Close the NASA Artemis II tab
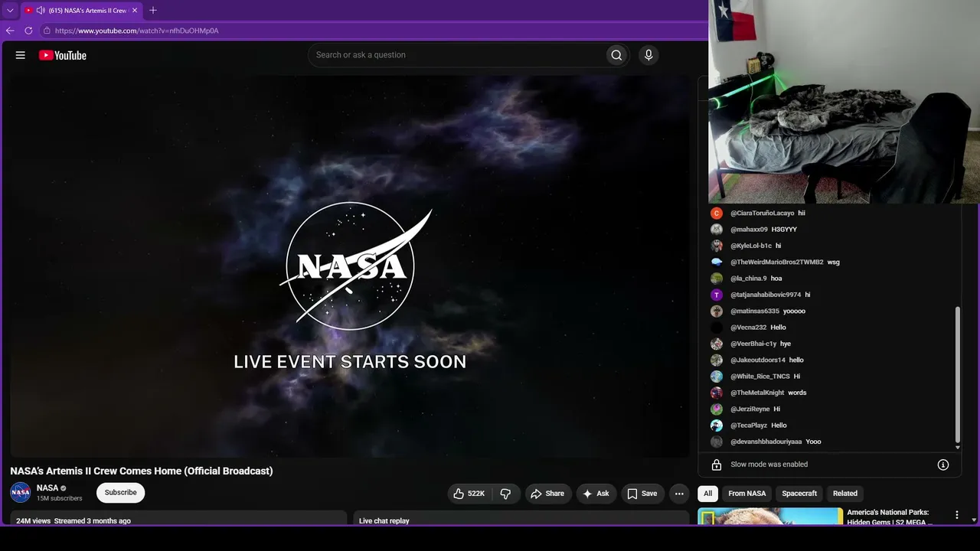980x551 pixels. (135, 11)
